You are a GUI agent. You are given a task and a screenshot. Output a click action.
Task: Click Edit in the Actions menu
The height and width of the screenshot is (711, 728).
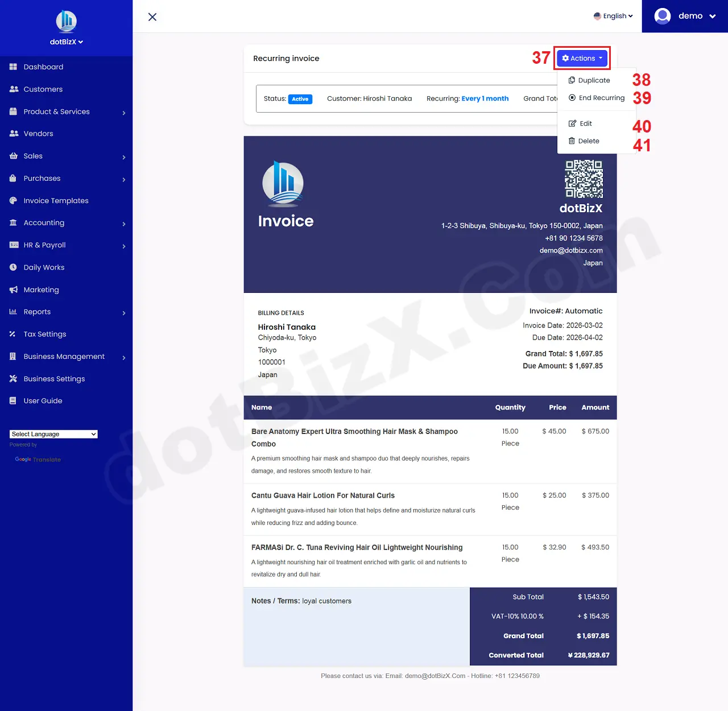coord(585,123)
